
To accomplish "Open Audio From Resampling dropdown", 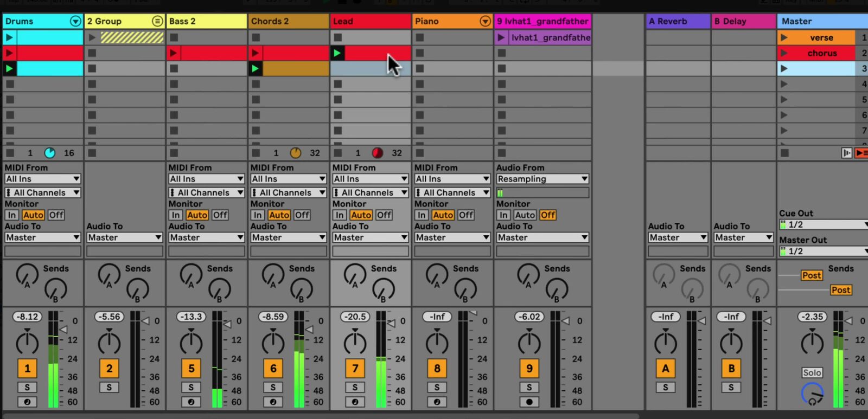I will tap(542, 179).
